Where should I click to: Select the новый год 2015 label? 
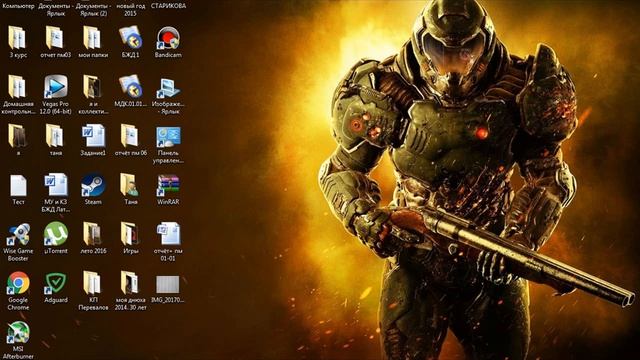[131, 9]
